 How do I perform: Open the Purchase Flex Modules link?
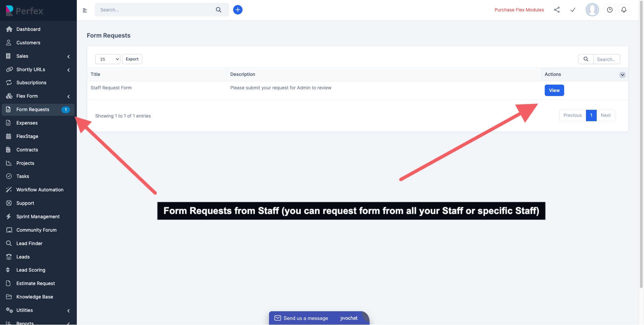point(519,10)
